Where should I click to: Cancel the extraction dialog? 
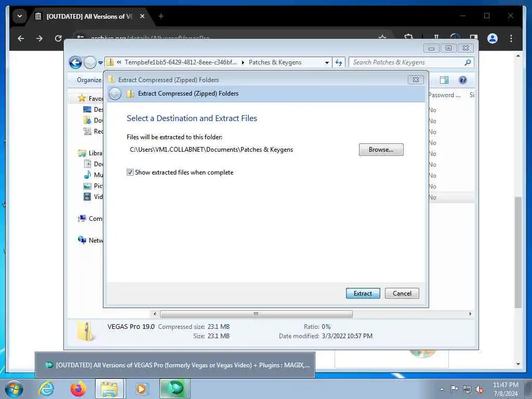pos(402,293)
